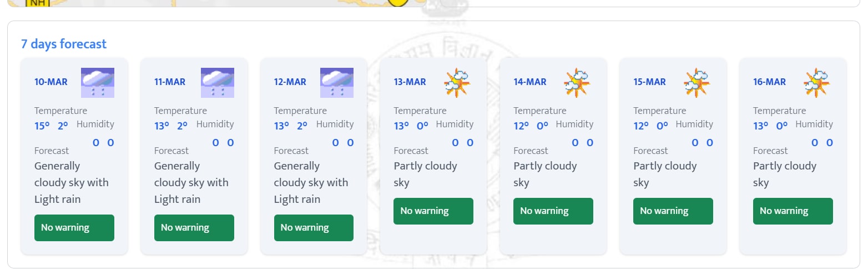Viewport: 868px width, 269px height.
Task: Click the rain cloud icon for 10-MAR
Action: [x=98, y=83]
